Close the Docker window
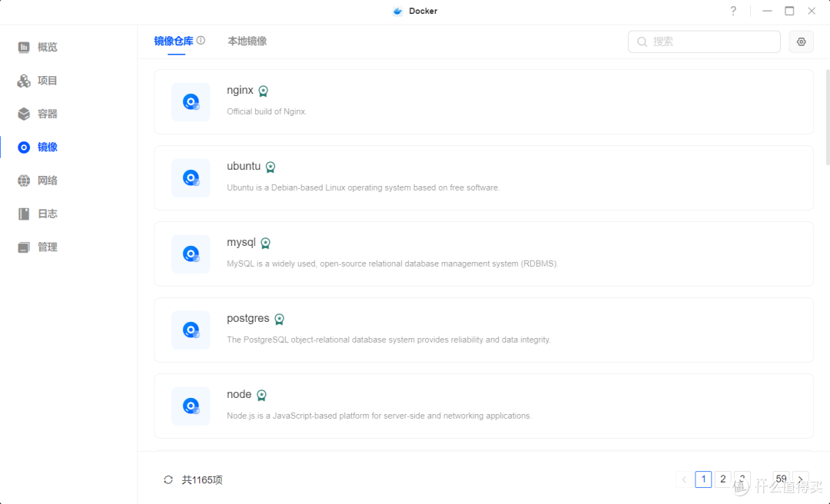The width and height of the screenshot is (830, 504). click(812, 11)
